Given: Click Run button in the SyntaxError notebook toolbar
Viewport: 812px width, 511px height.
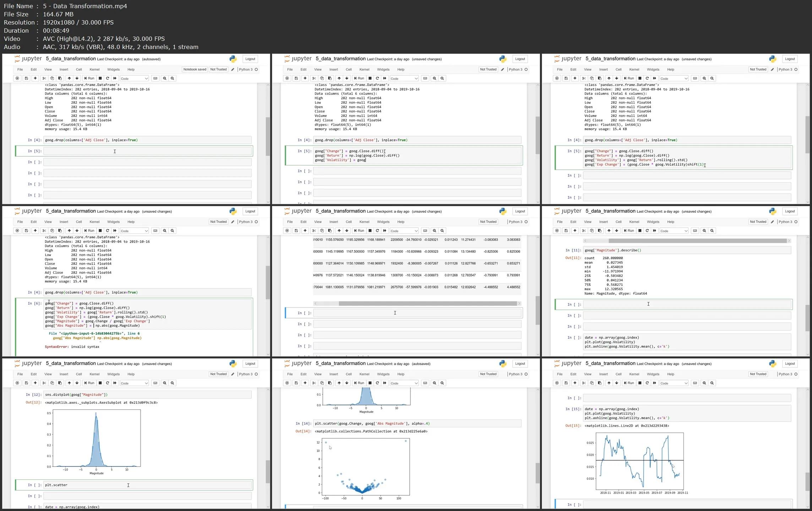Looking at the screenshot, I should pyautogui.click(x=89, y=231).
